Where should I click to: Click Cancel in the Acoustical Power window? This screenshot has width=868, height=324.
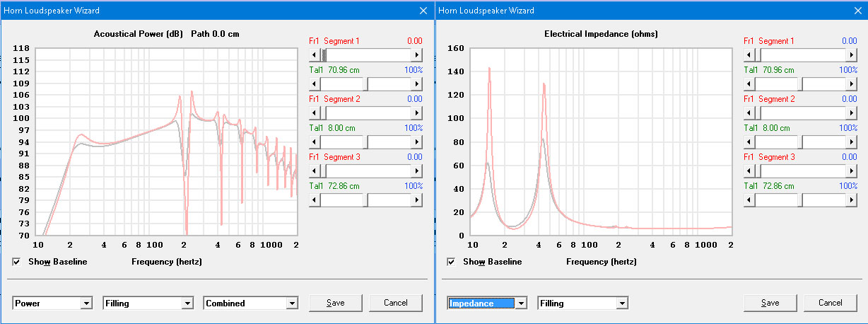pos(396,303)
